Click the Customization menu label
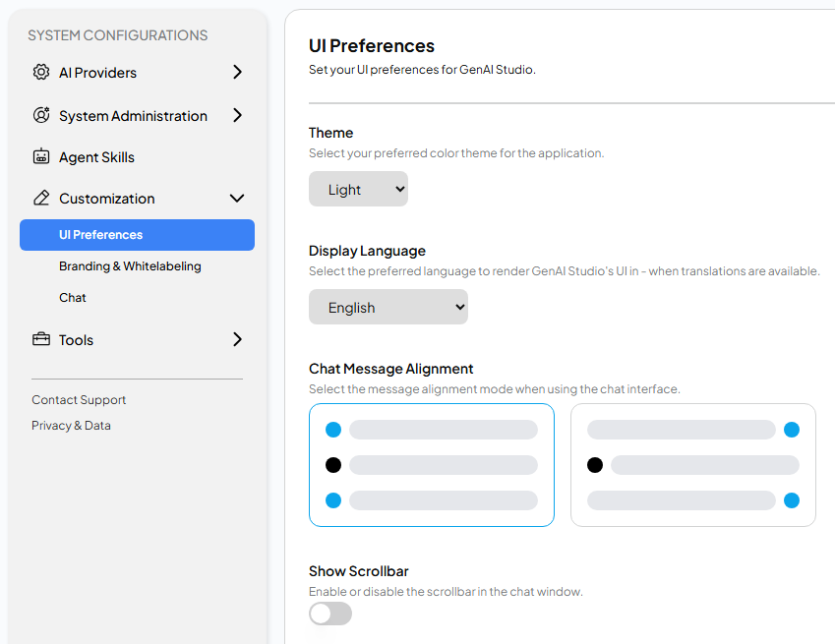 [x=107, y=199]
